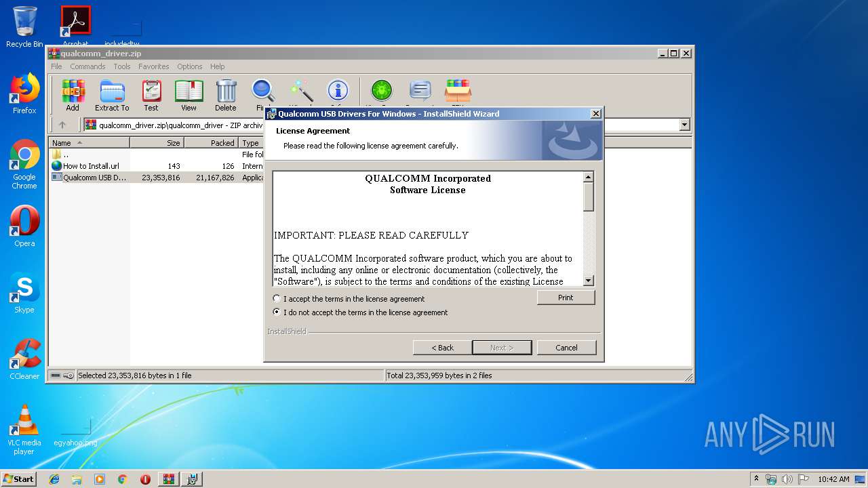Click the View file toolbar icon
Viewport: 868px width, 488px height.
point(189,95)
